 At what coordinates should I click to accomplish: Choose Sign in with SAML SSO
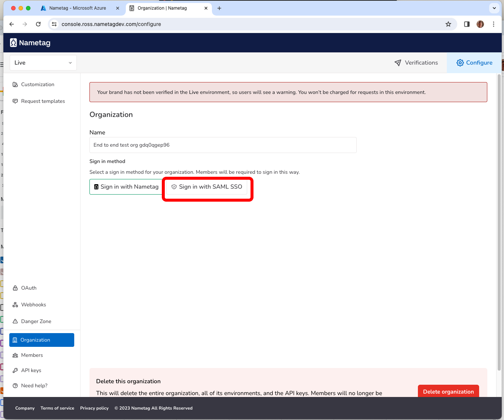tap(207, 187)
